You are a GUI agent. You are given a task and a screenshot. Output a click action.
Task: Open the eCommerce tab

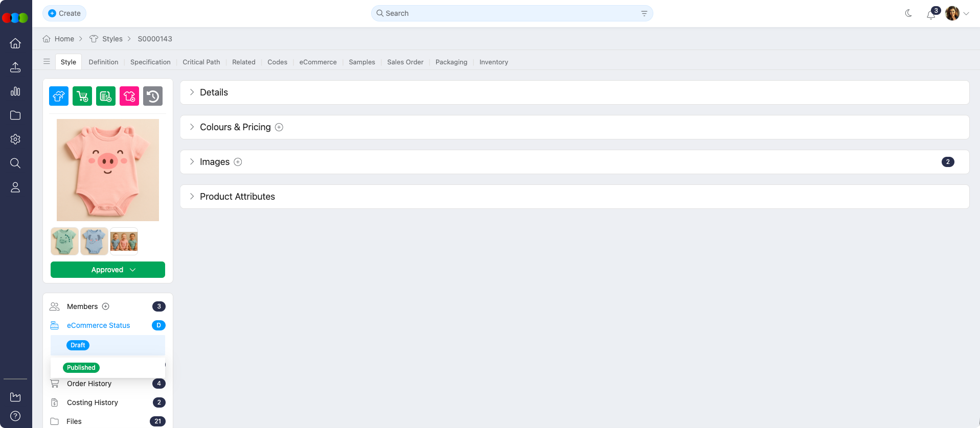pos(318,62)
